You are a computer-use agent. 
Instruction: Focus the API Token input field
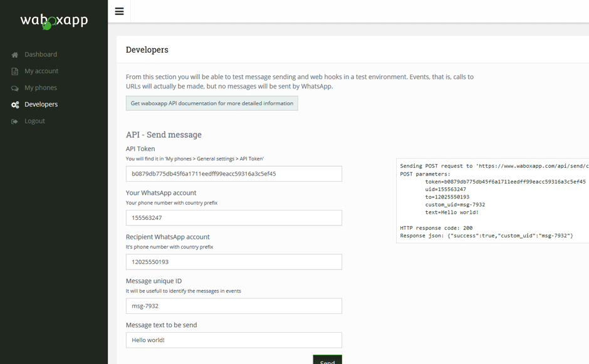pos(234,174)
